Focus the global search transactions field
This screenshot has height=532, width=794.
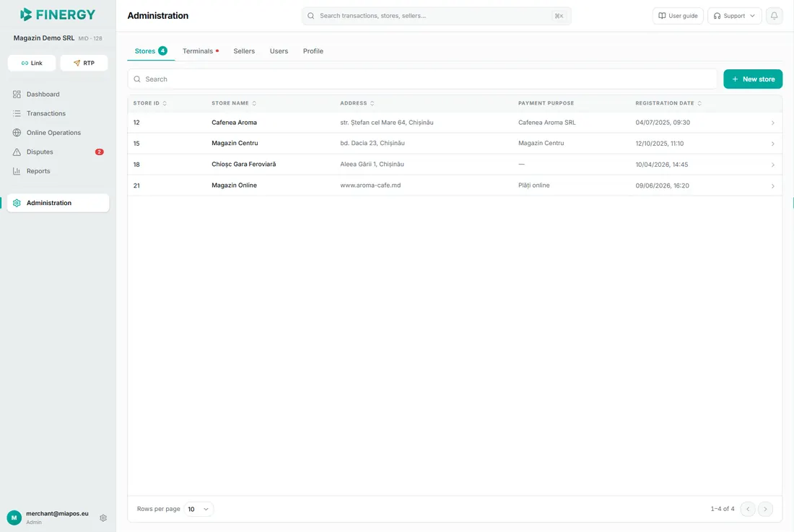point(437,16)
